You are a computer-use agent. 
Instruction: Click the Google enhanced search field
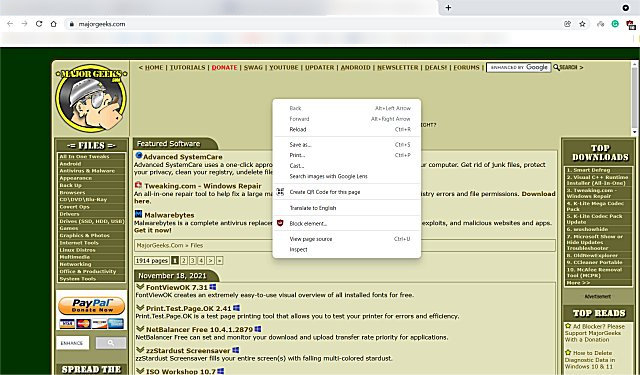[x=518, y=67]
